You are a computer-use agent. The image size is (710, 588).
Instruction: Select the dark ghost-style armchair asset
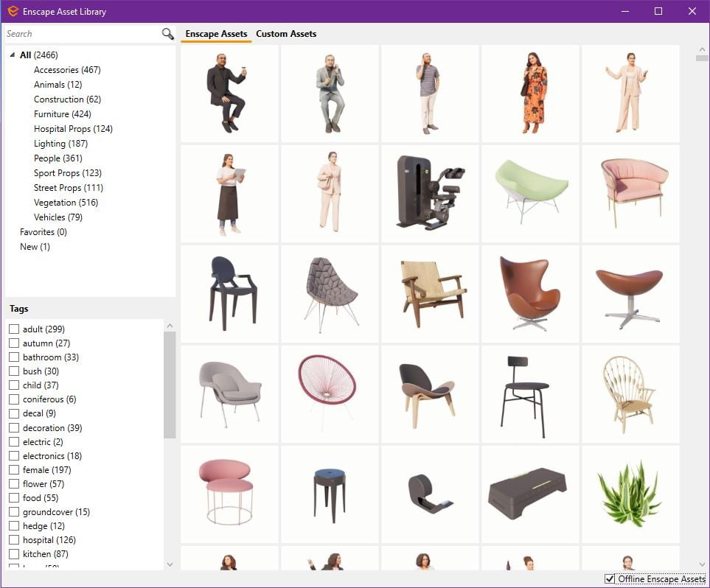pyautogui.click(x=229, y=294)
